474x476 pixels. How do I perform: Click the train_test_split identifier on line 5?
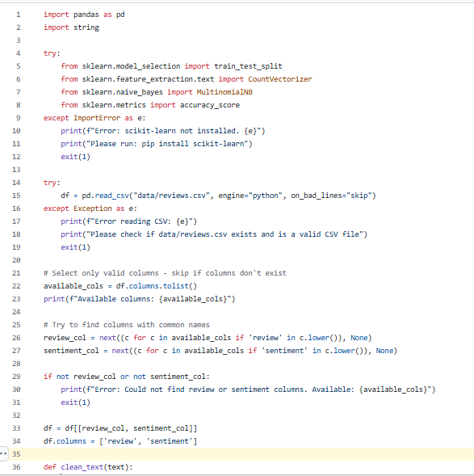248,66
